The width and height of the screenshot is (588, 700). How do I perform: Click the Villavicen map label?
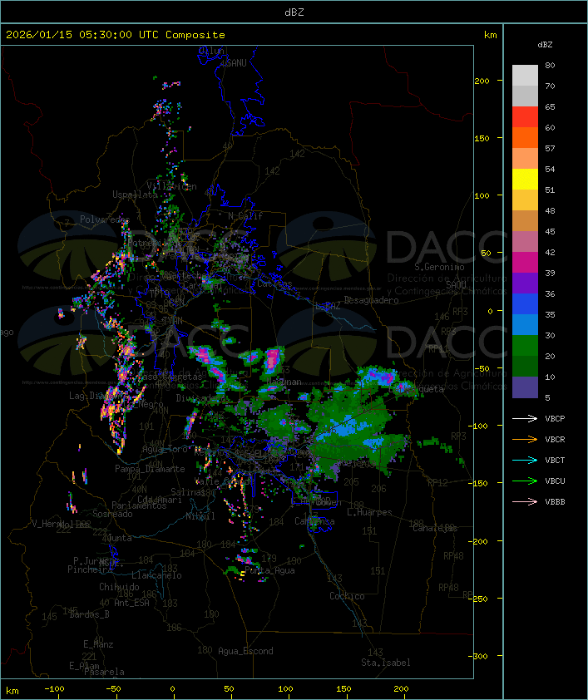(x=172, y=186)
